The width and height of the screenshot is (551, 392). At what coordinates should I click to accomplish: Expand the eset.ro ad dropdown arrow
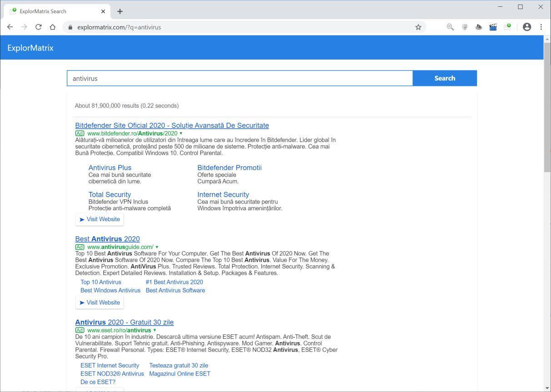point(155,330)
